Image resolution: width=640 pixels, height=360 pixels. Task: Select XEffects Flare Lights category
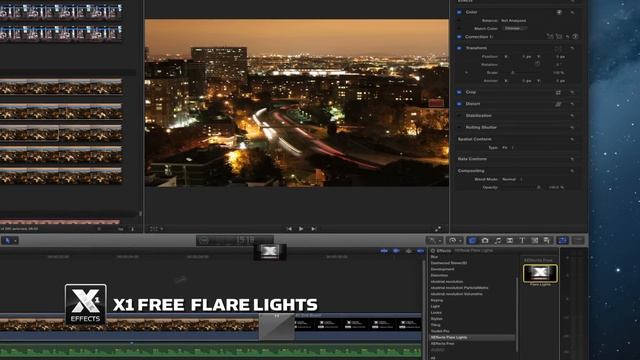point(472,338)
